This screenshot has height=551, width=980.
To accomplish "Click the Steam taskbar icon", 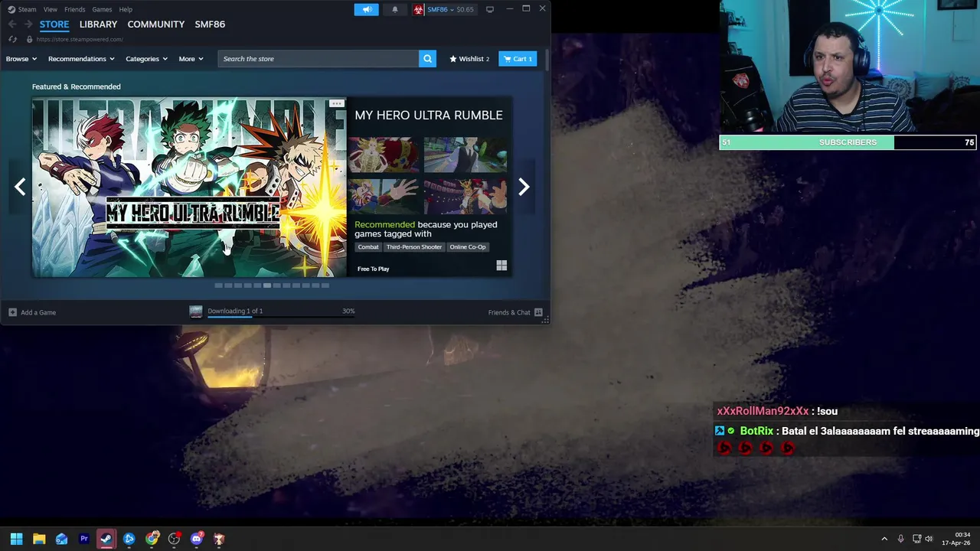I will coord(106,539).
